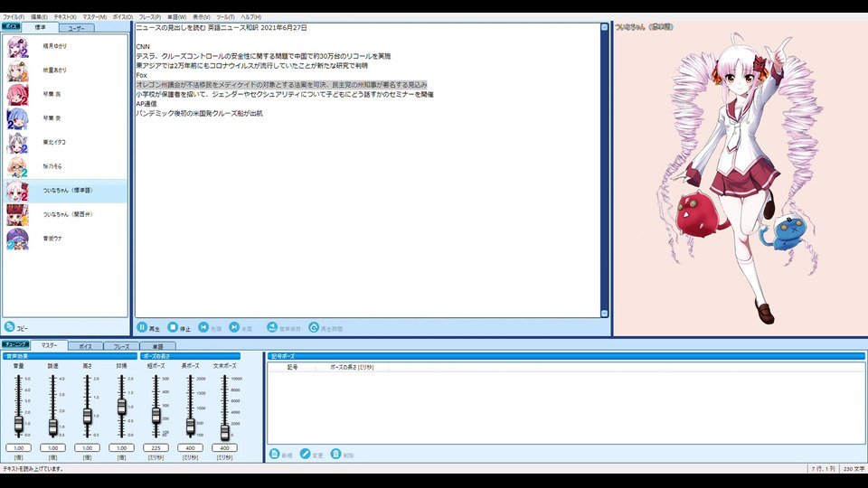Choose the 琴葉 葵 voice avatar
Viewport: 868px width, 488px height.
pos(17,118)
